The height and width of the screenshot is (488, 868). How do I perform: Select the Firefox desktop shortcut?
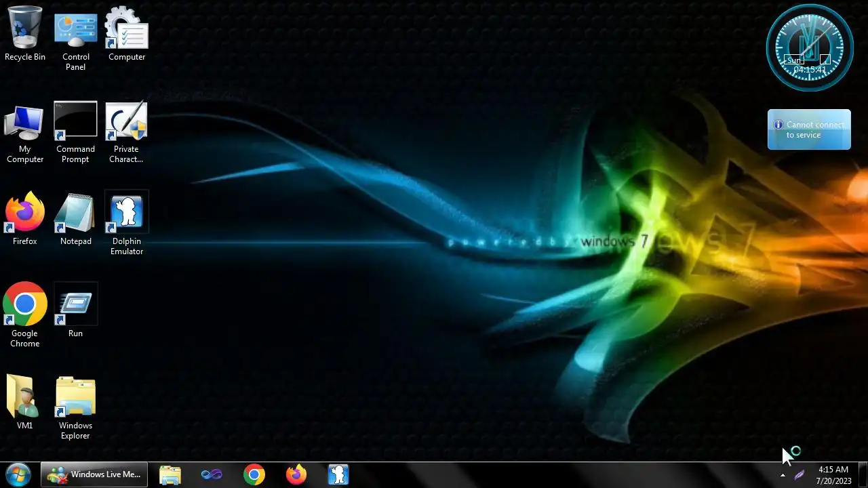25,218
